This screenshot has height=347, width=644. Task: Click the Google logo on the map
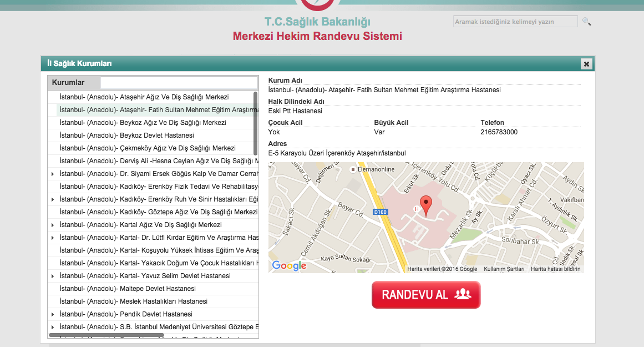(x=289, y=266)
